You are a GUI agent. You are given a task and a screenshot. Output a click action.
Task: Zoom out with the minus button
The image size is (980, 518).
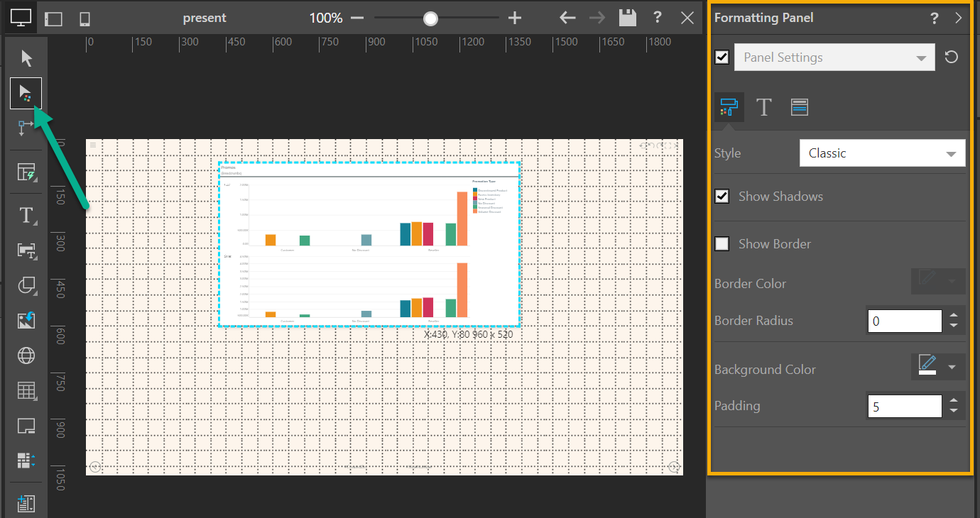(357, 18)
